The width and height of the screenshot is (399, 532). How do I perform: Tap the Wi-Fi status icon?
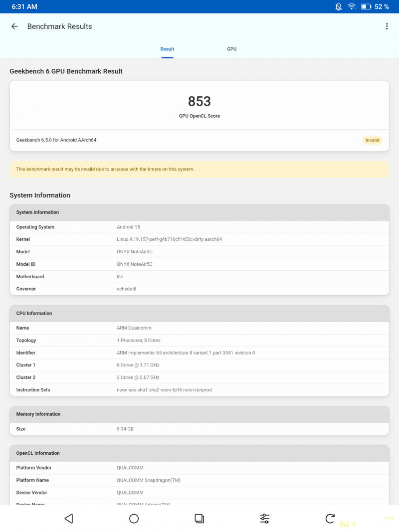pos(352,6)
